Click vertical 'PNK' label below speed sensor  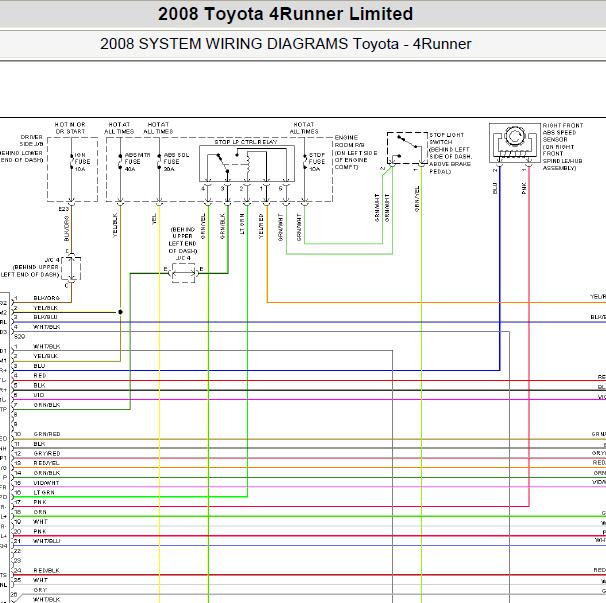524,188
